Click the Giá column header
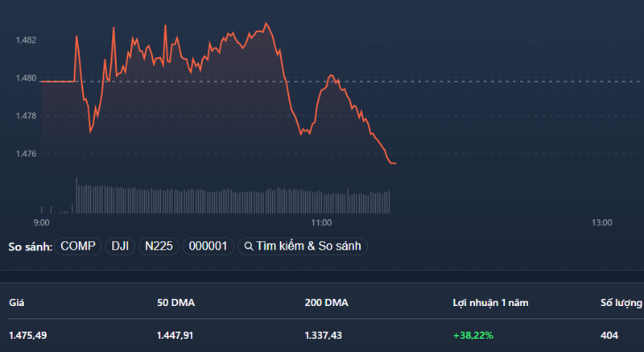Viewport: 644px width, 352px height. (x=16, y=303)
